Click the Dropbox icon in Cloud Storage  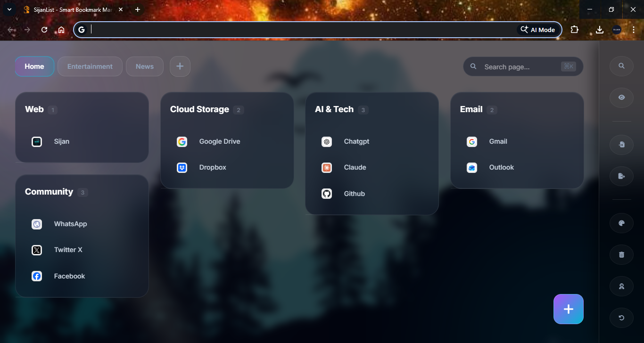(x=182, y=167)
